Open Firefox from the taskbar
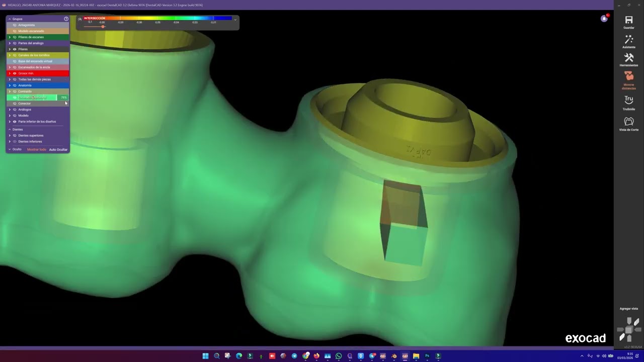The width and height of the screenshot is (644, 362). 316,356
